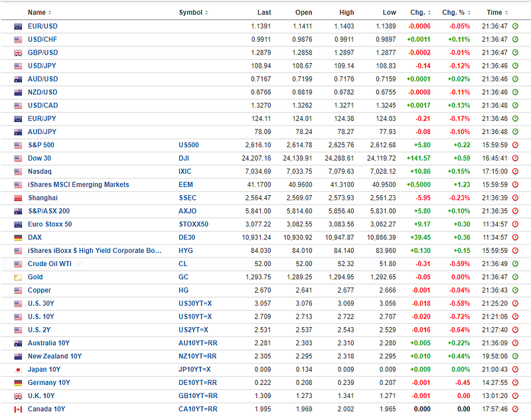Click the German flag icon beside DAX

click(x=18, y=238)
